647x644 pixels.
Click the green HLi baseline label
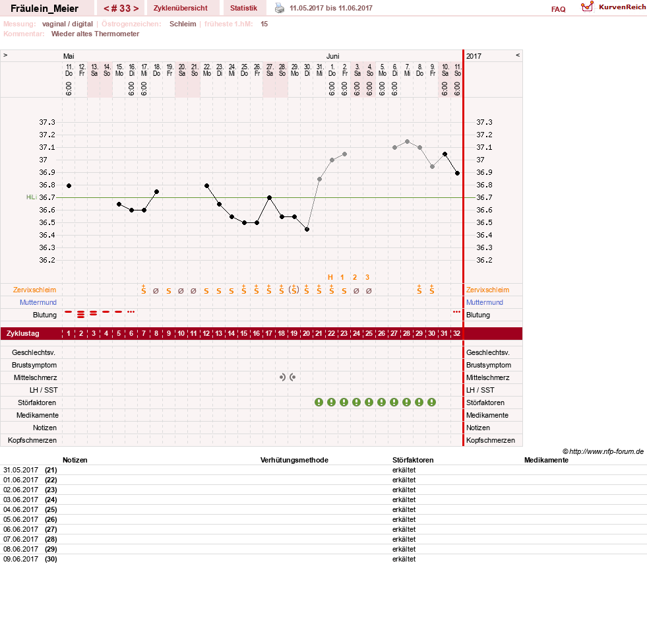[32, 197]
